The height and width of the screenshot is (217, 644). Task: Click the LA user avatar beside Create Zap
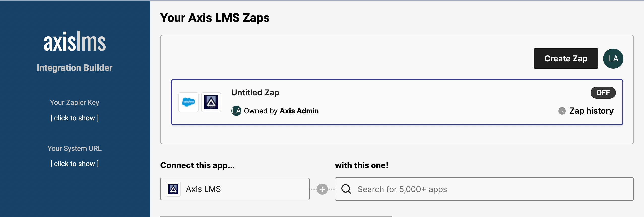(613, 59)
